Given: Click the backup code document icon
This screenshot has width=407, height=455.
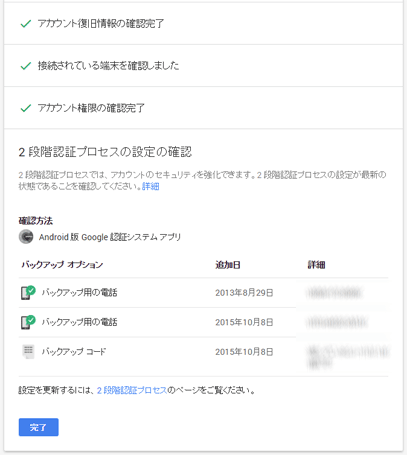Looking at the screenshot, I should point(28,351).
